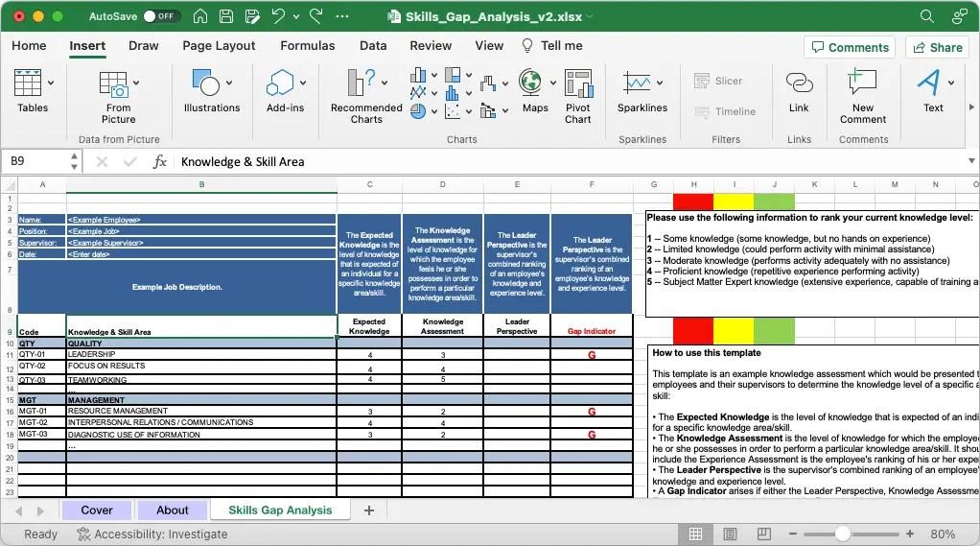Click the Timeline filter button
This screenshot has width=980, height=546.
coord(725,111)
